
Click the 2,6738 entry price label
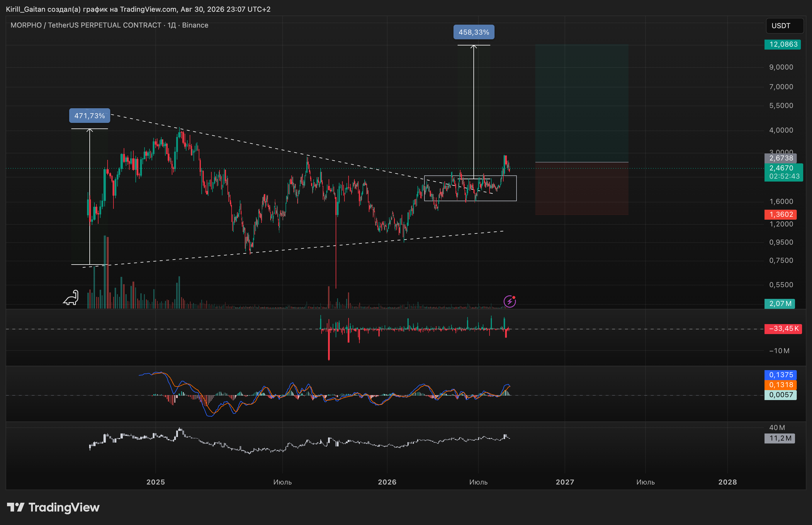pyautogui.click(x=780, y=158)
